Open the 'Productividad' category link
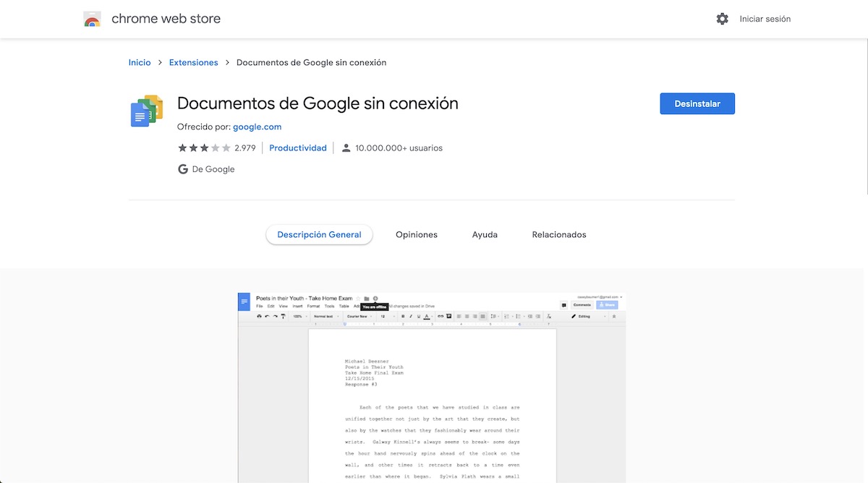 (x=298, y=148)
